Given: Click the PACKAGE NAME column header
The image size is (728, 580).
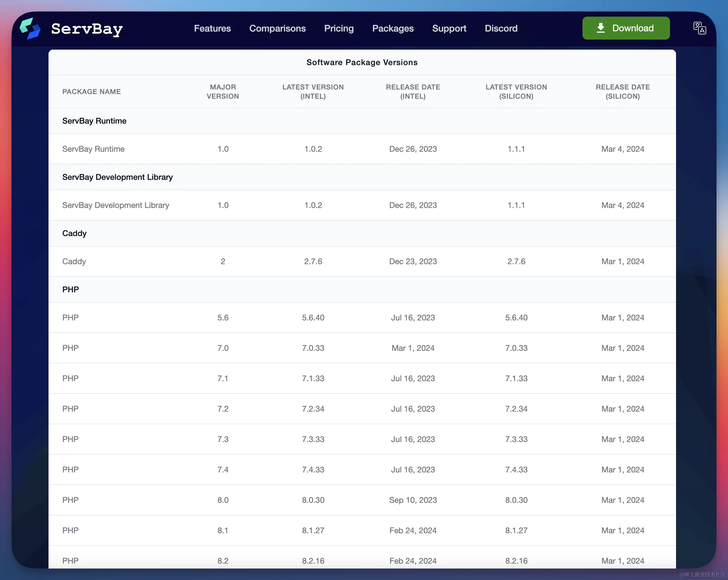Looking at the screenshot, I should pyautogui.click(x=92, y=92).
